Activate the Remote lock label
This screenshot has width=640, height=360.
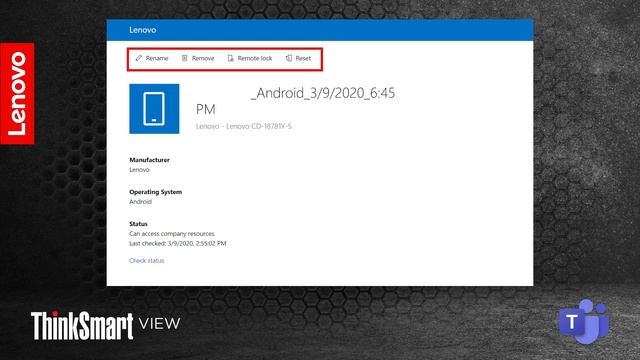pyautogui.click(x=255, y=58)
